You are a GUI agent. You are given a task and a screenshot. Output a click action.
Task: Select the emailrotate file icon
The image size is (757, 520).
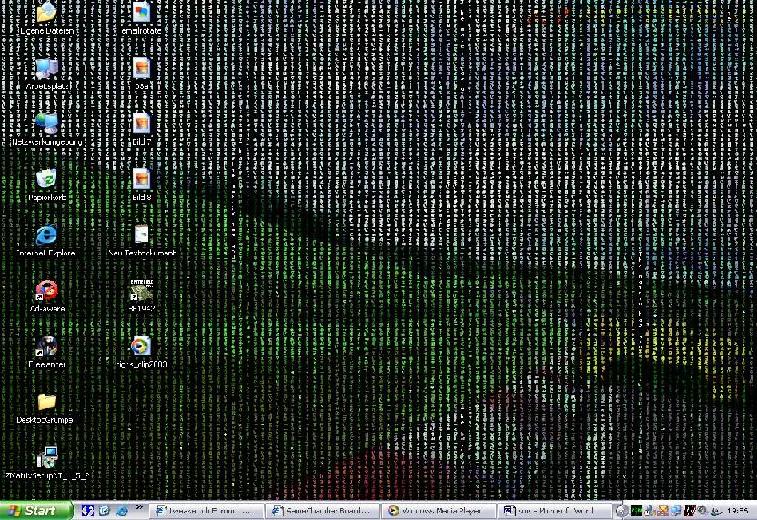tap(141, 14)
